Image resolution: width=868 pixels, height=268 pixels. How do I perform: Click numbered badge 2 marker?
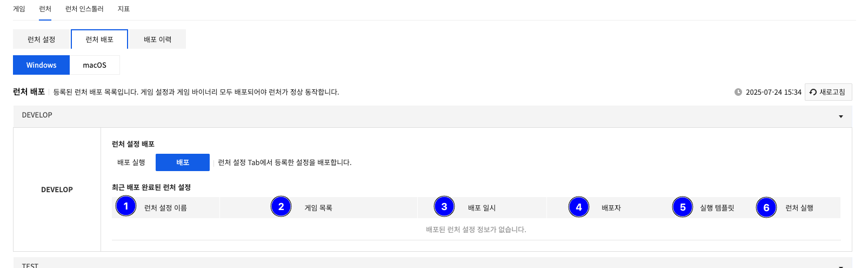click(x=281, y=206)
